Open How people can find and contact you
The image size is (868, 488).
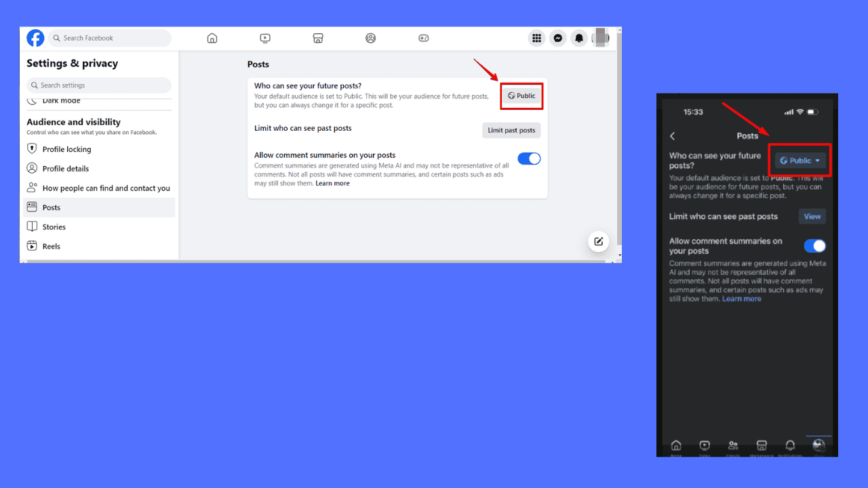(99, 188)
